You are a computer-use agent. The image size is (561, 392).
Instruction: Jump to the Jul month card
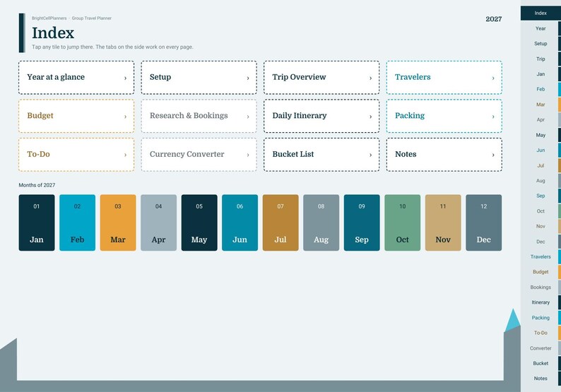click(280, 222)
